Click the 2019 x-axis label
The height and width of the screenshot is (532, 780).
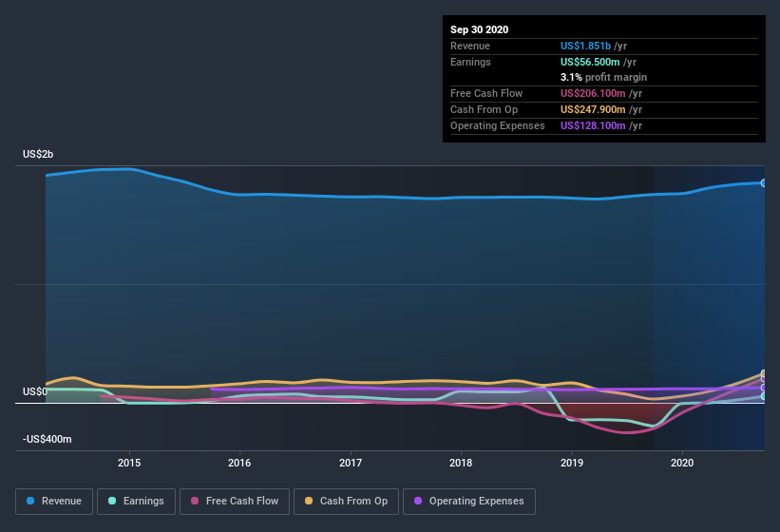click(x=572, y=463)
